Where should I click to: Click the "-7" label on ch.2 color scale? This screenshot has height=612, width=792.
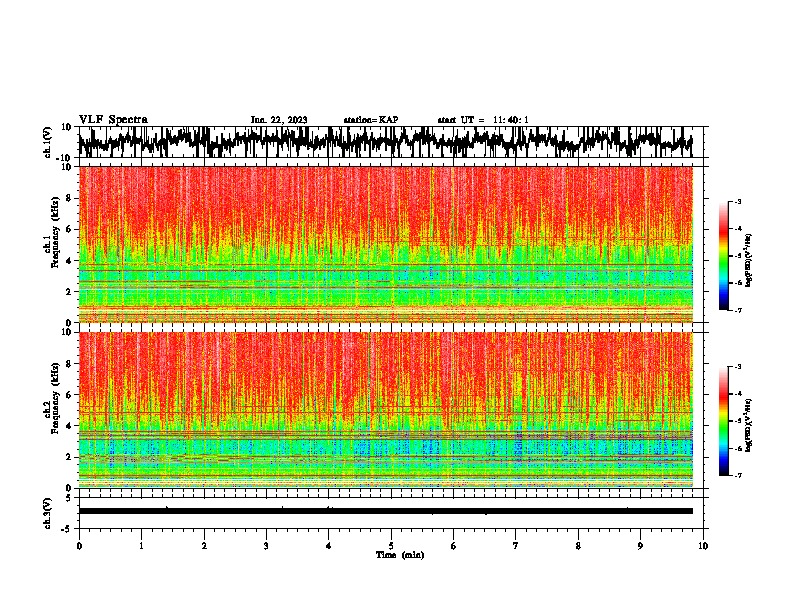click(737, 475)
